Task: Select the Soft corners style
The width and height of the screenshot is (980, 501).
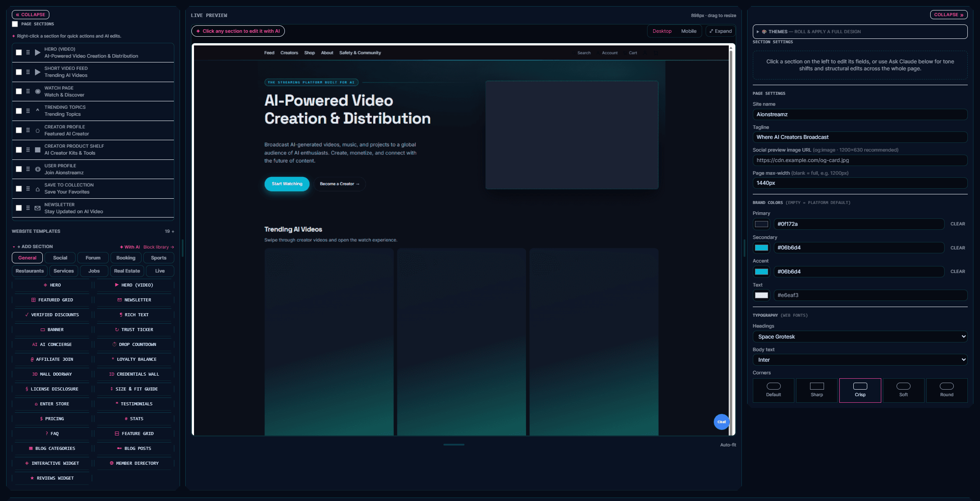Action: pos(904,390)
